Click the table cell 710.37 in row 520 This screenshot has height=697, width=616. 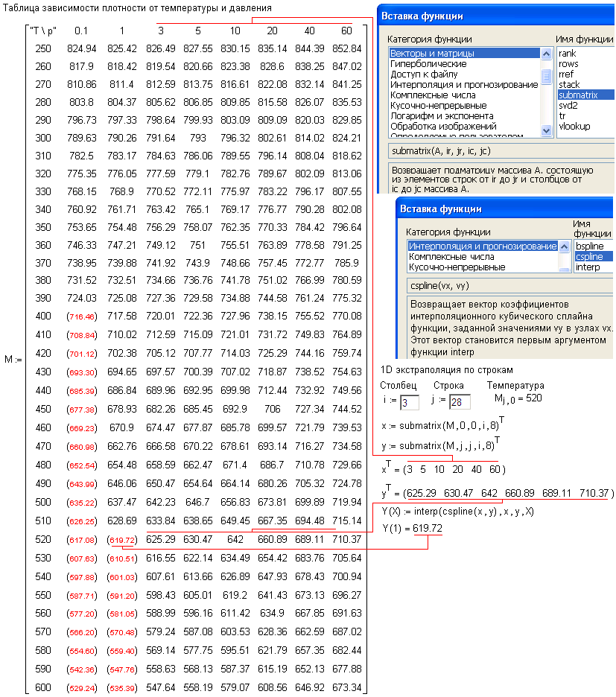click(347, 539)
